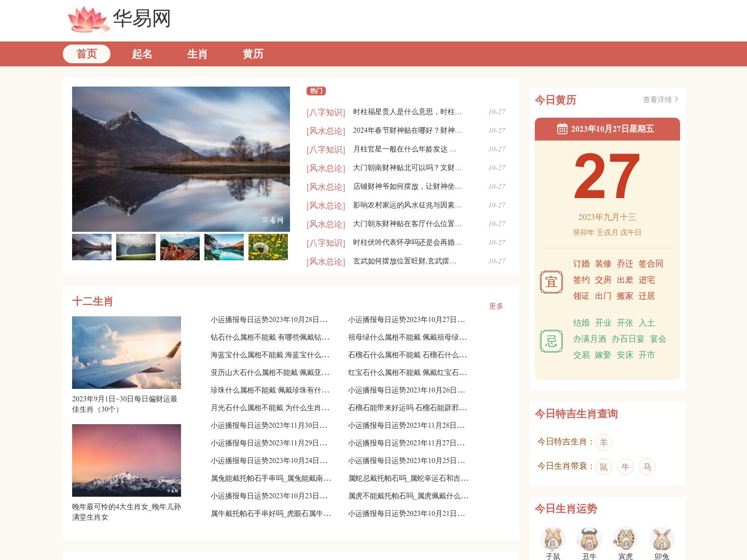Screen dimensions: 747x560
Task: Click lunar date 2023年九月十三
Action: tap(607, 217)
